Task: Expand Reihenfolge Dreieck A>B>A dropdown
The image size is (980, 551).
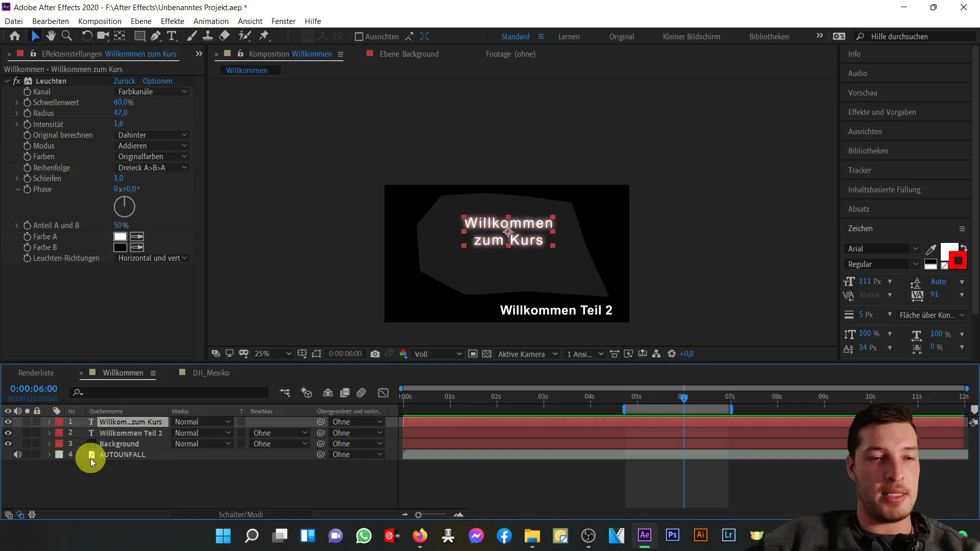Action: coord(152,167)
